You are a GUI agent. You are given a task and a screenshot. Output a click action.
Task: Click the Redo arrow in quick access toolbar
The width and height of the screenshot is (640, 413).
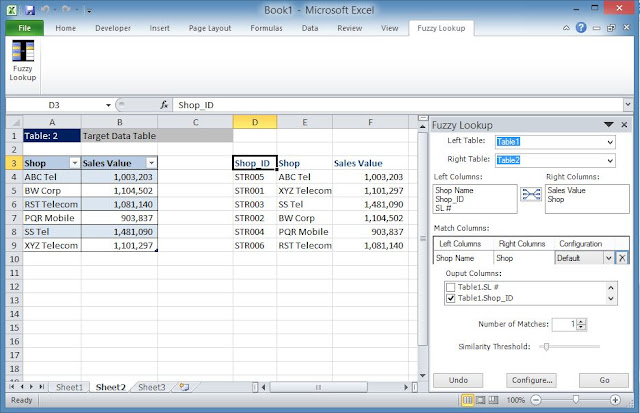67,10
